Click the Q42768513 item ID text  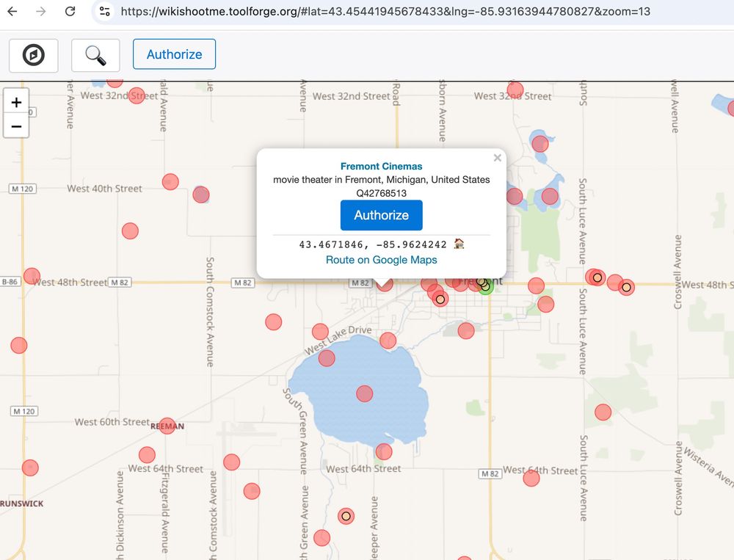click(381, 193)
